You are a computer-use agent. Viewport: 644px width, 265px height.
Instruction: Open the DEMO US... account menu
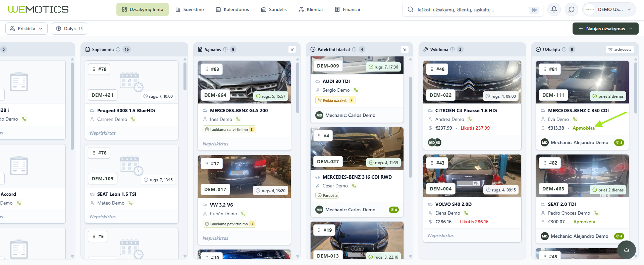609,9
